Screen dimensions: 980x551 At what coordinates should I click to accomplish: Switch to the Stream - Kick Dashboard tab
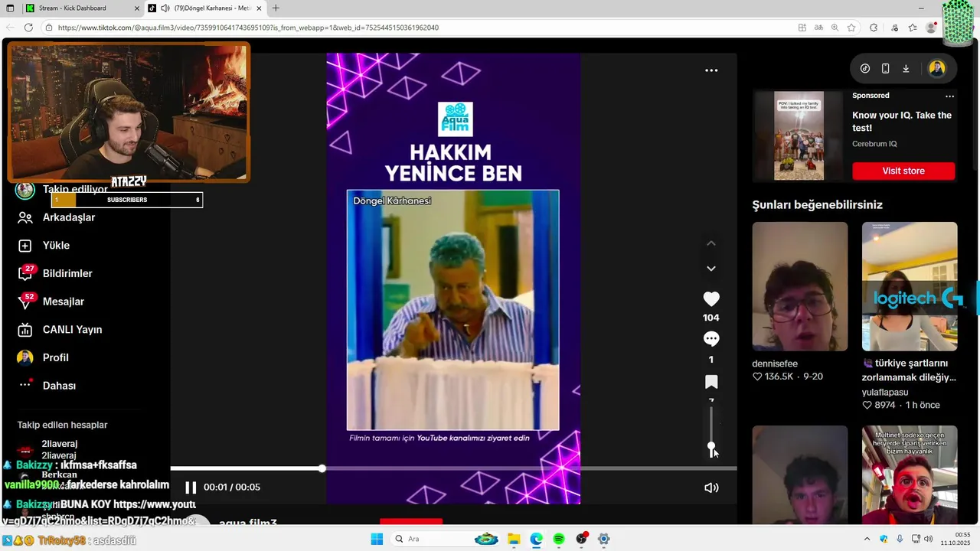point(72,8)
